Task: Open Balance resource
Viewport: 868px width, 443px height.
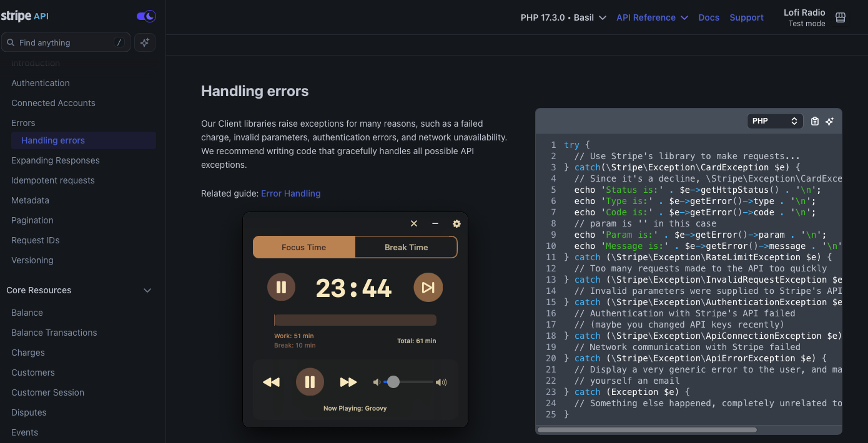Action: tap(27, 313)
